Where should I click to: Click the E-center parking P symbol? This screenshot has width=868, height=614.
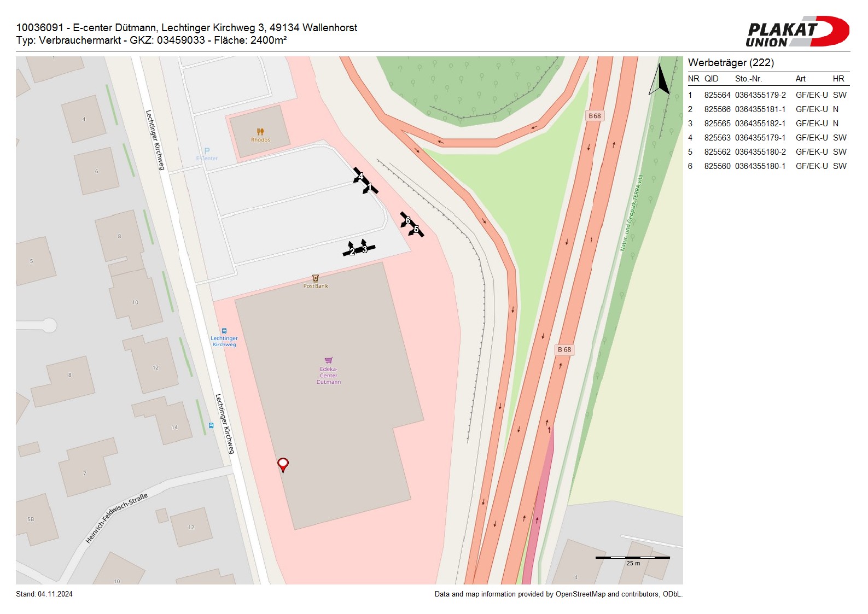click(207, 151)
